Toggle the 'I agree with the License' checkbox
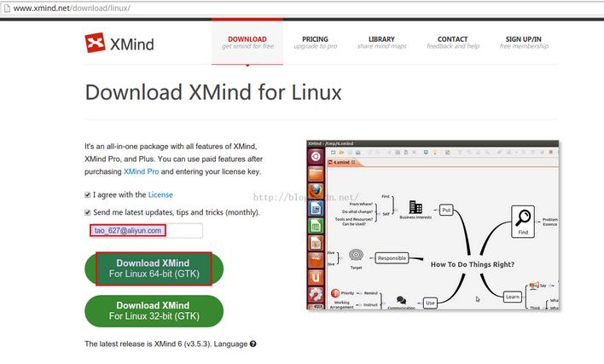 88,195
